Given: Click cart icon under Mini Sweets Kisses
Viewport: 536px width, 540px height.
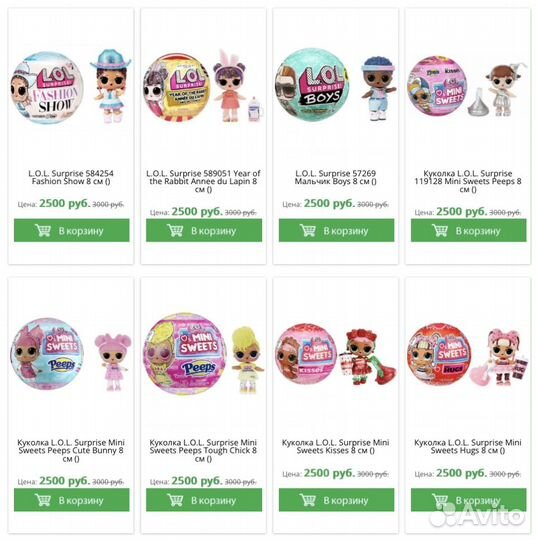Looking at the screenshot, I should tap(308, 500).
